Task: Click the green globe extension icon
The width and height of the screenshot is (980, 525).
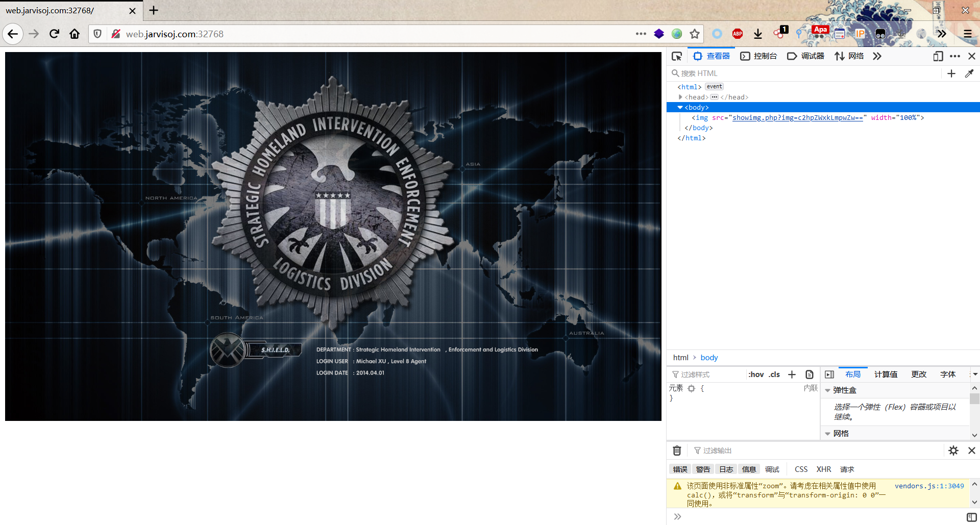Action: pos(677,34)
